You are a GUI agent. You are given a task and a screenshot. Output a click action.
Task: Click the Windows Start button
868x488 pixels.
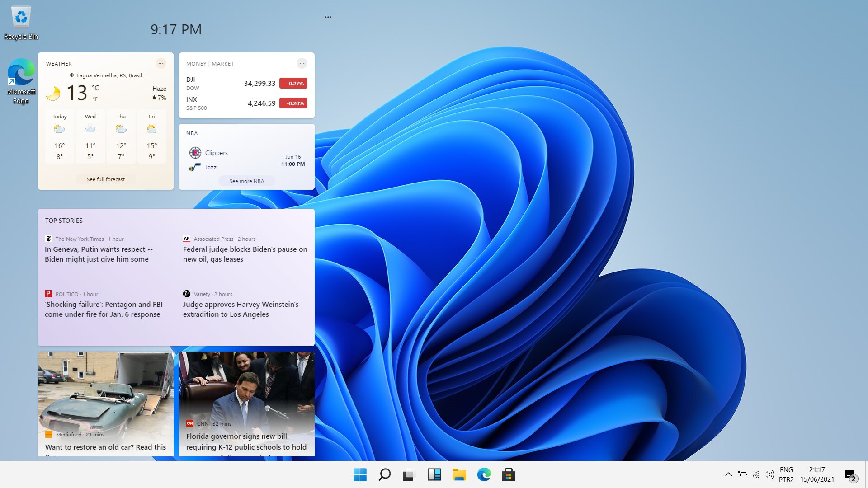[x=359, y=474]
